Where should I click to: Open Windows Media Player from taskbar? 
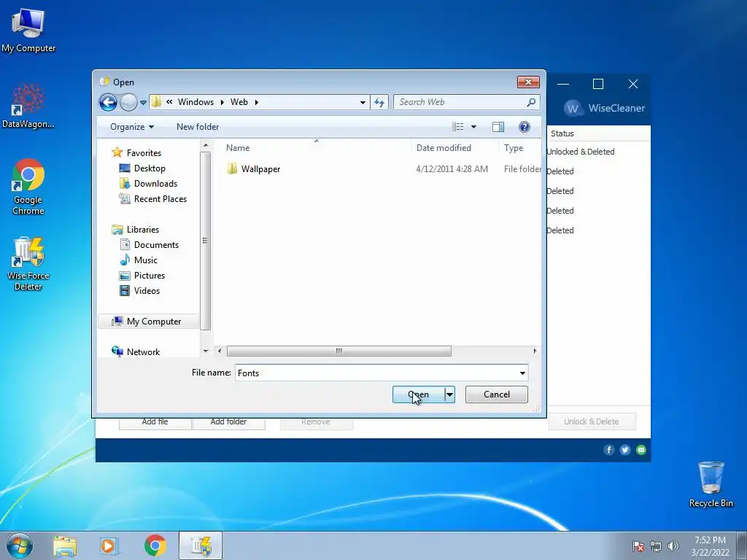(109, 545)
